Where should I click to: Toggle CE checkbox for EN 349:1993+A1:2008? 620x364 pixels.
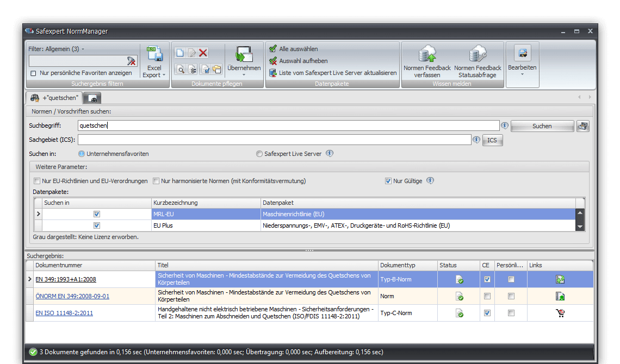click(x=487, y=279)
